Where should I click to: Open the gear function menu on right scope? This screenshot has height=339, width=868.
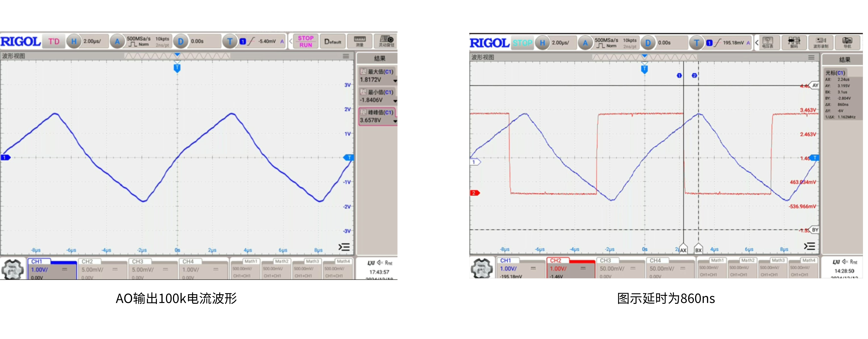click(x=482, y=268)
